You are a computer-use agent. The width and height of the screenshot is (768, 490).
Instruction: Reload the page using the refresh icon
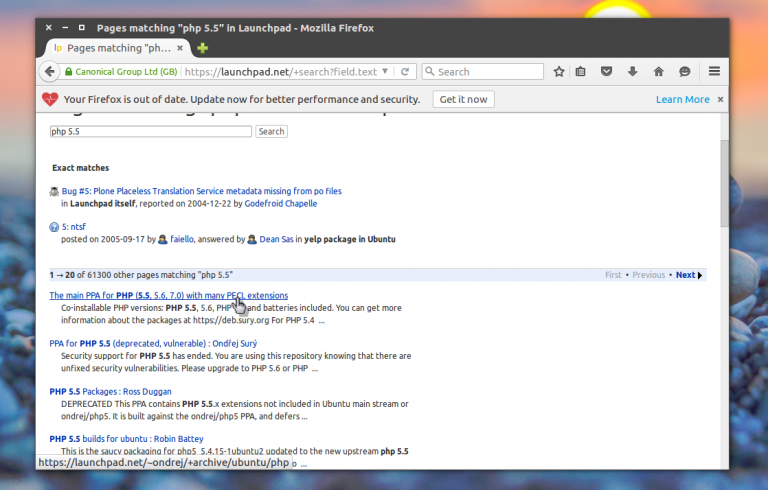tap(405, 72)
